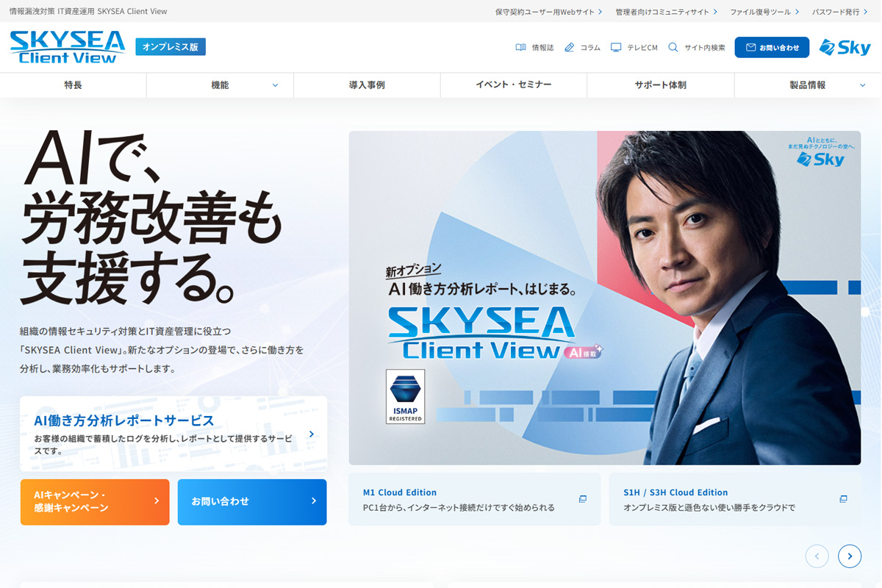Open the 機能 navigation item

pyautogui.click(x=220, y=85)
